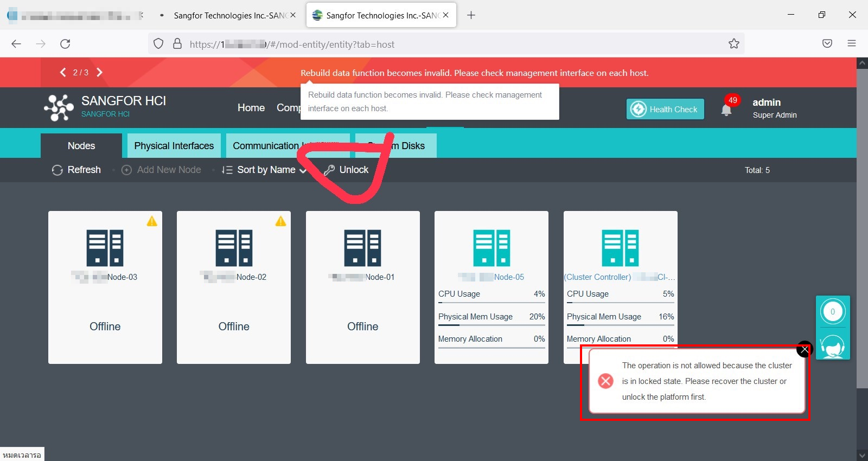Image resolution: width=868 pixels, height=461 pixels.
Task: Click Add New Node
Action: pos(161,170)
